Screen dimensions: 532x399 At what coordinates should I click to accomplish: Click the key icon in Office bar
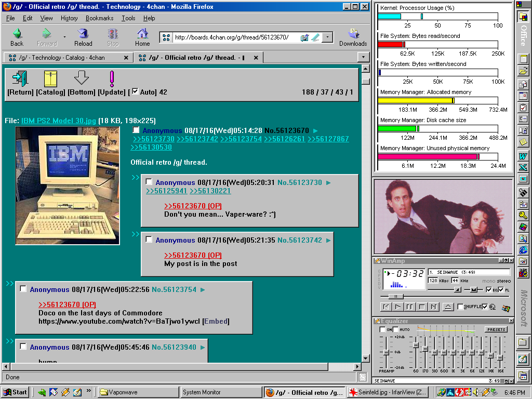click(x=523, y=215)
